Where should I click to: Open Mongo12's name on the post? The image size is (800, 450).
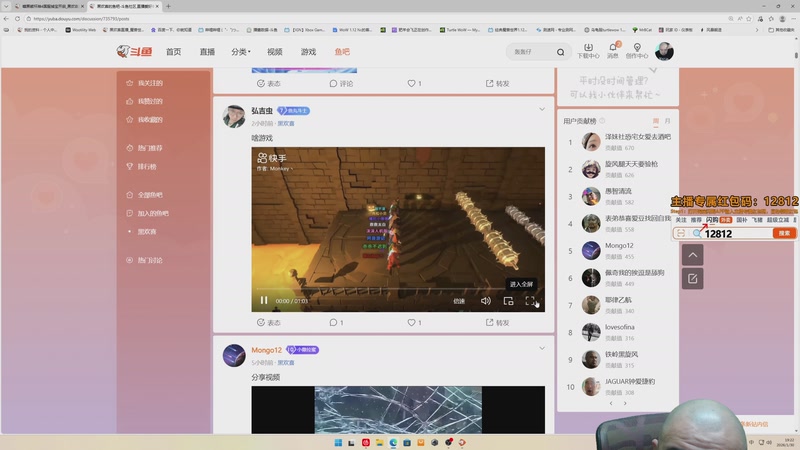(266, 350)
